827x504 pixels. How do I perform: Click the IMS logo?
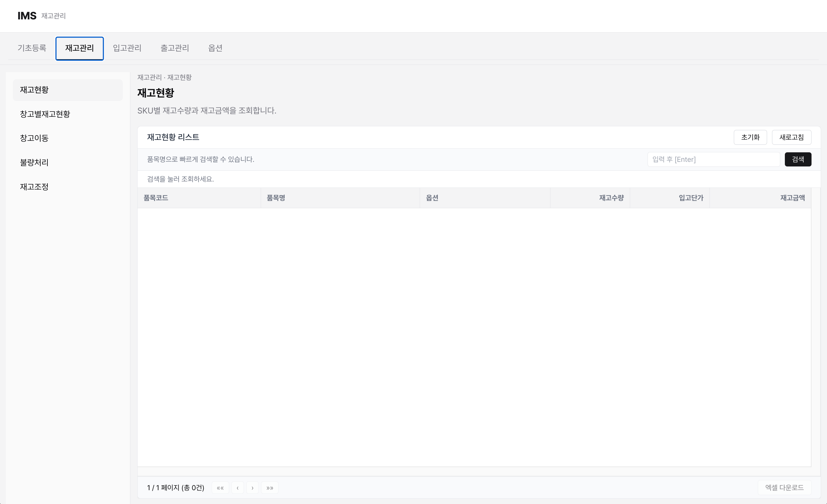point(27,15)
